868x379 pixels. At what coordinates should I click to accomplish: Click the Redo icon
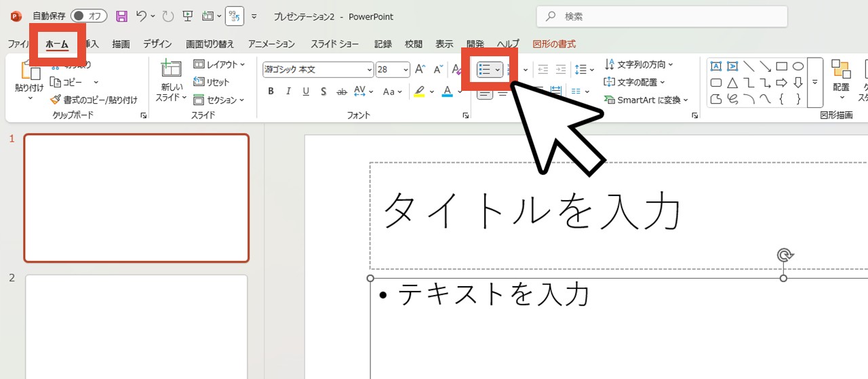click(x=167, y=16)
